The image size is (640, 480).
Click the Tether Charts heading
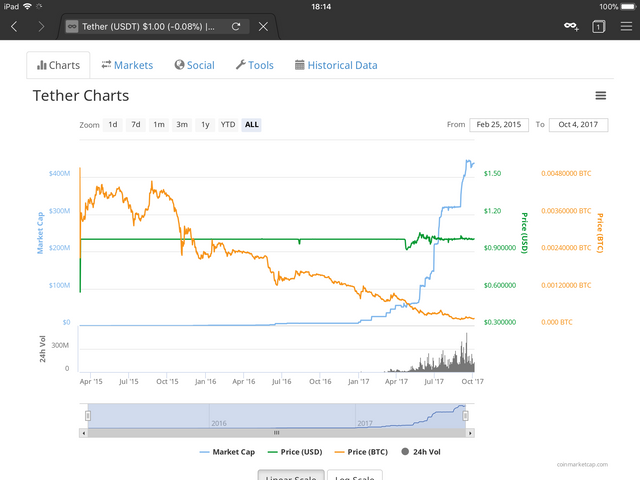[x=81, y=96]
